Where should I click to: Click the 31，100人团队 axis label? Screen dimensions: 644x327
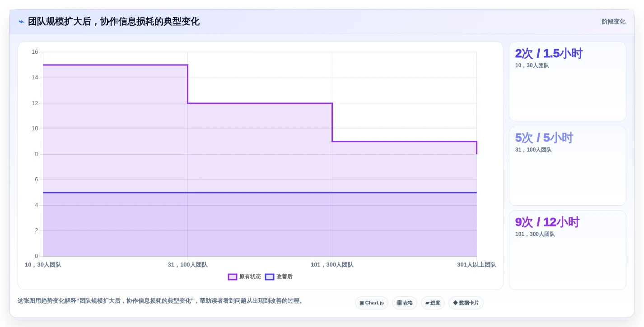[x=187, y=265]
